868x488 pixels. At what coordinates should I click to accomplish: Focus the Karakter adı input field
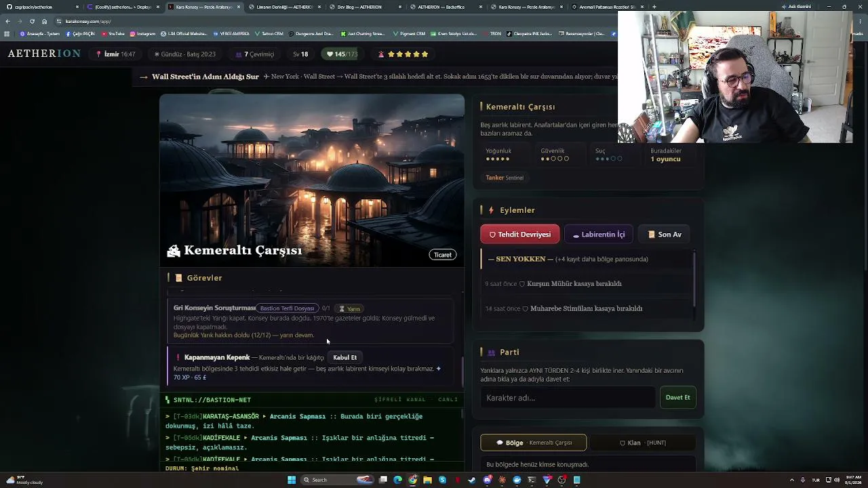568,398
